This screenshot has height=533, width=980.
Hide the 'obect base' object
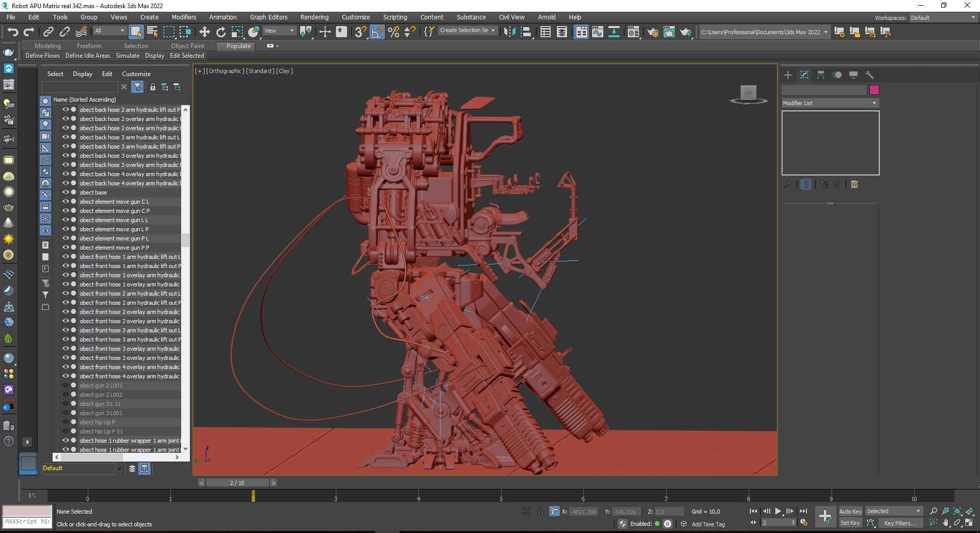coord(65,192)
